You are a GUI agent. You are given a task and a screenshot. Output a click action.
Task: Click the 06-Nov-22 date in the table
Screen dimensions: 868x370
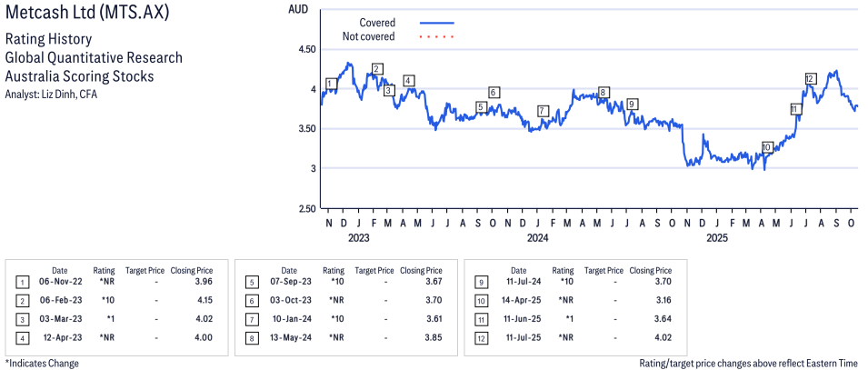coord(59,282)
